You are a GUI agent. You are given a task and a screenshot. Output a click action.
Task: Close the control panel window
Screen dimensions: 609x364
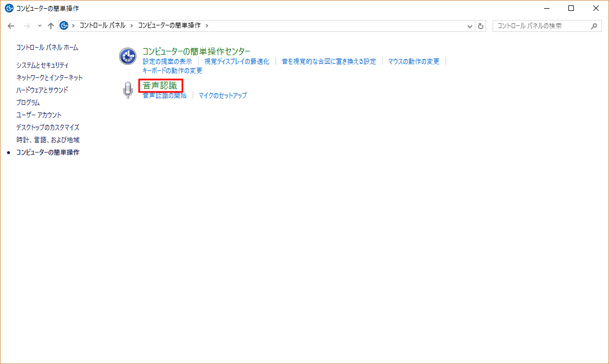pyautogui.click(x=596, y=8)
